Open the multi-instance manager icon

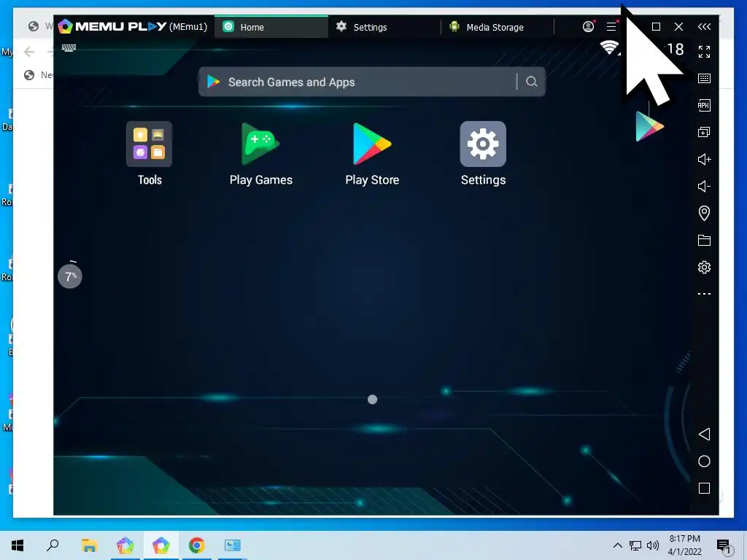point(704,132)
